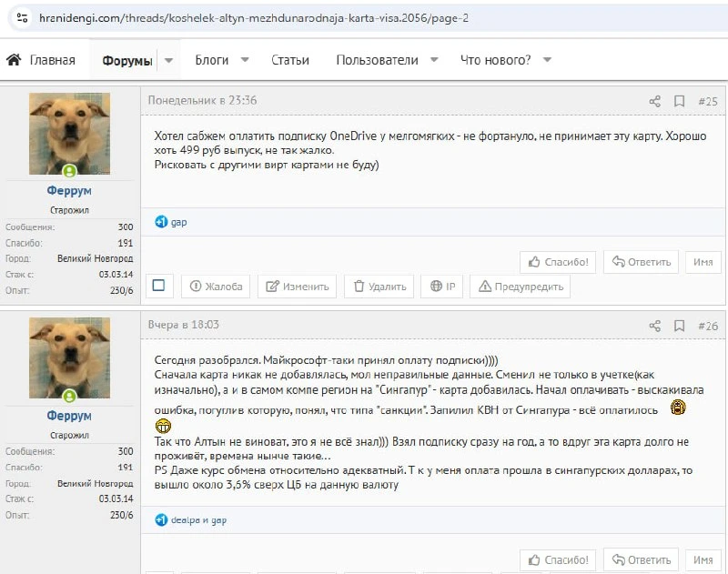Bookmark post #26
The height and width of the screenshot is (574, 728).
[x=679, y=326]
